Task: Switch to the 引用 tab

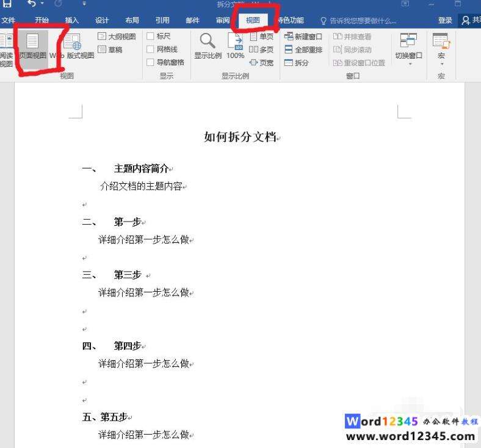Action: click(x=162, y=20)
